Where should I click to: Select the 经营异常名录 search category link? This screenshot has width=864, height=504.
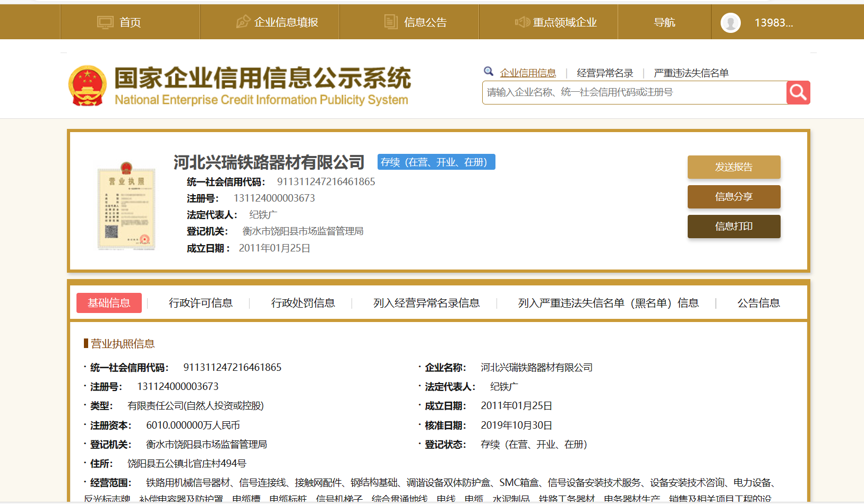tap(605, 73)
